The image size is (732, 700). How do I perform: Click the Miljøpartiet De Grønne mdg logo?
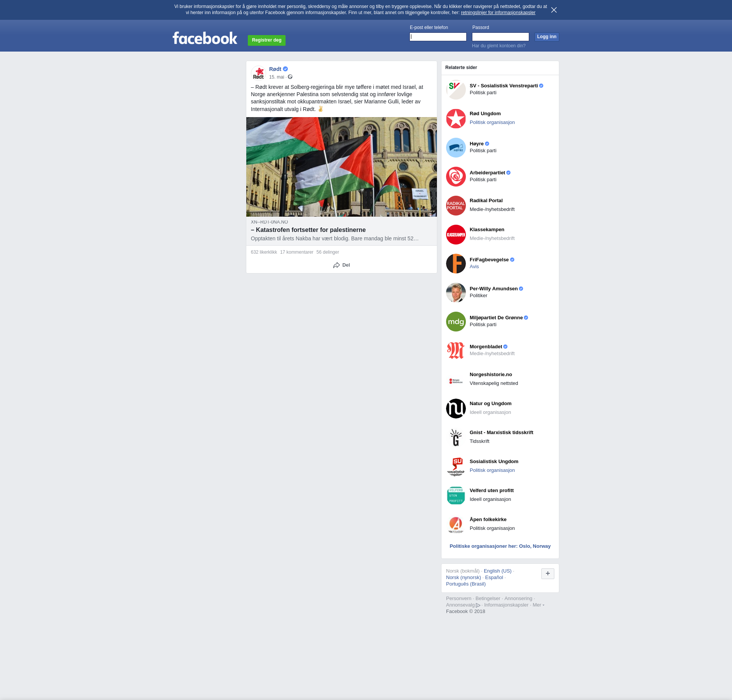pyautogui.click(x=456, y=322)
